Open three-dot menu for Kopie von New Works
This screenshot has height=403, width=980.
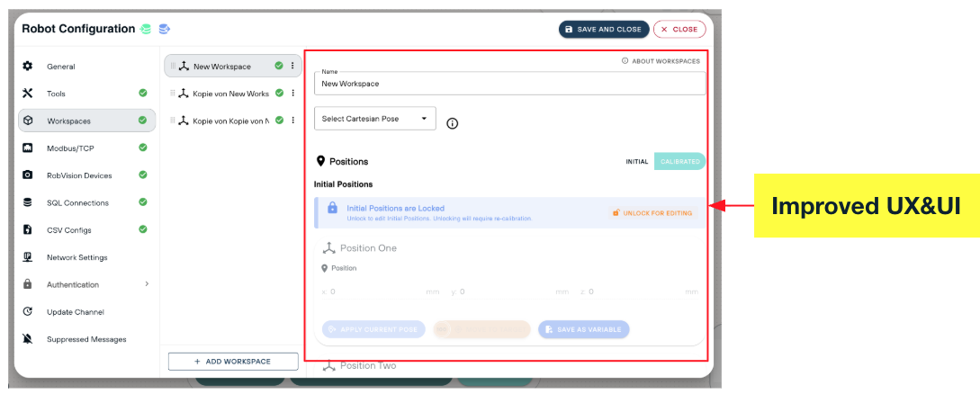[292, 93]
